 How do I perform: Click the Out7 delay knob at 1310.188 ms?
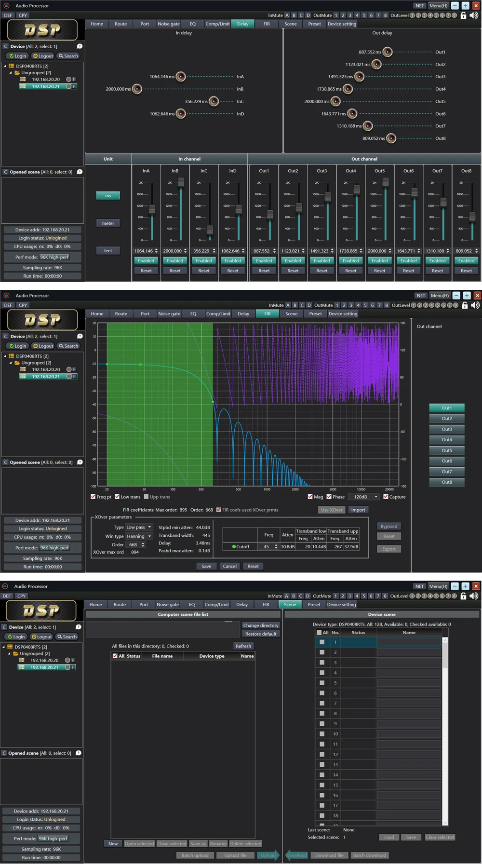tap(368, 126)
